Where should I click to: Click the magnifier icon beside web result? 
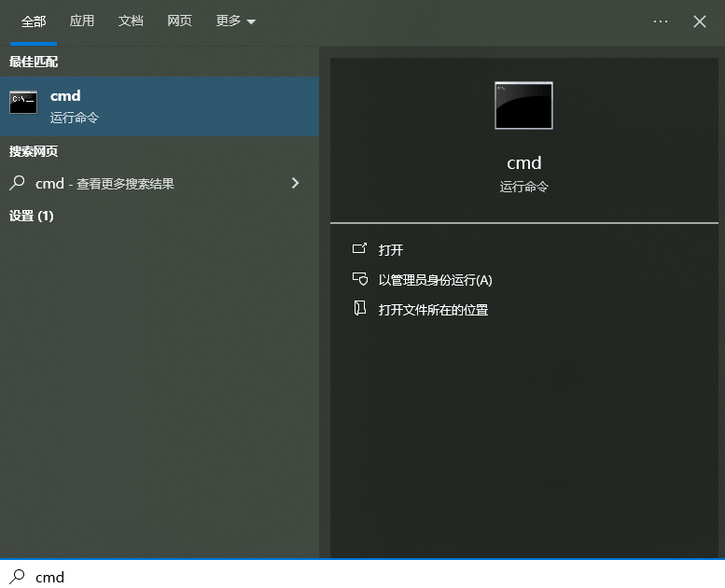pos(17,183)
